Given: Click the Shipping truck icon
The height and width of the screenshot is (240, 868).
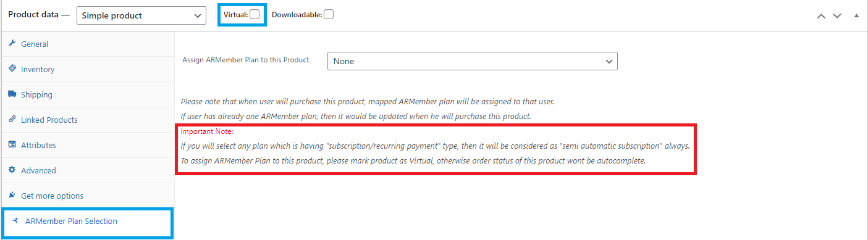Looking at the screenshot, I should tap(12, 94).
